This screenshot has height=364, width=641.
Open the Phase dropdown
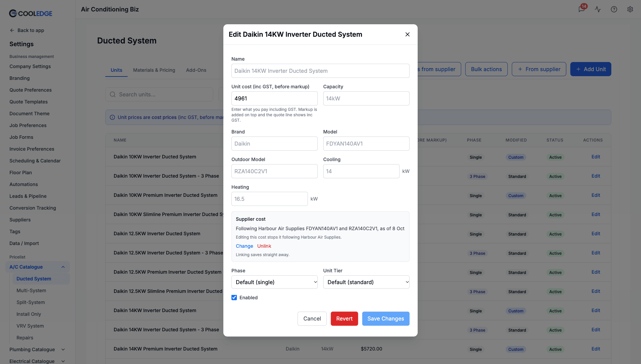click(x=275, y=282)
